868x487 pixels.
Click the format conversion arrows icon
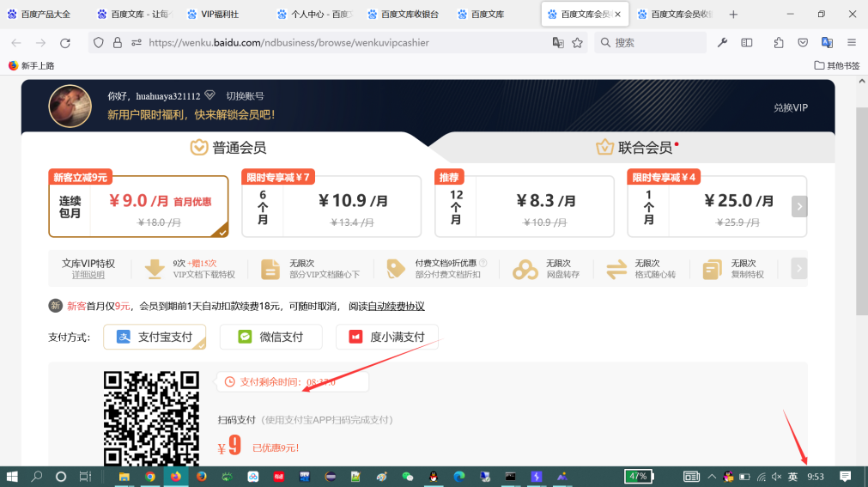616,269
